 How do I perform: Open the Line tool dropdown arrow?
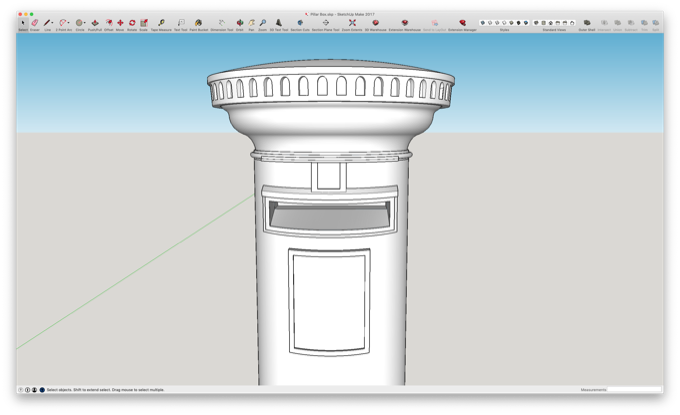pyautogui.click(x=52, y=23)
